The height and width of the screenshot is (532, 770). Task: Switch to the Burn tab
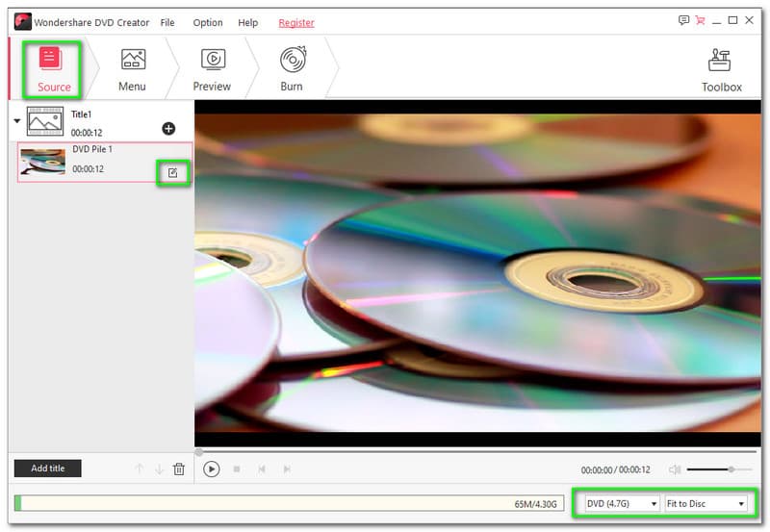point(292,69)
